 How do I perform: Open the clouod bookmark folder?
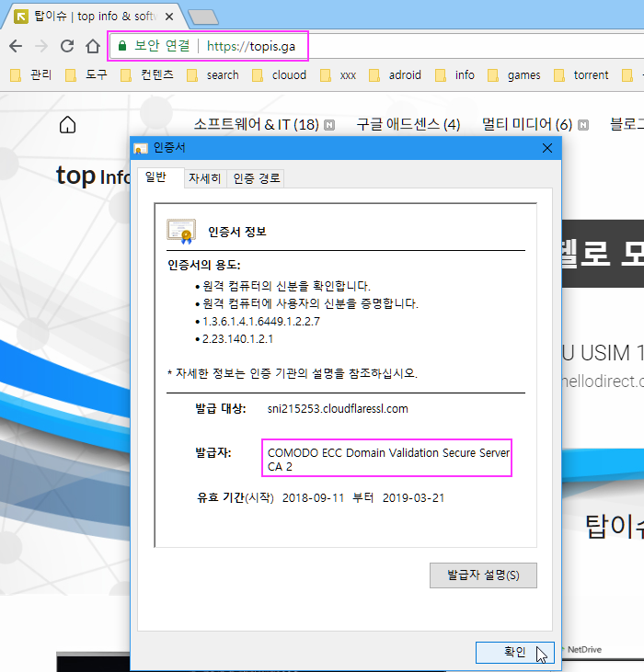tap(280, 75)
